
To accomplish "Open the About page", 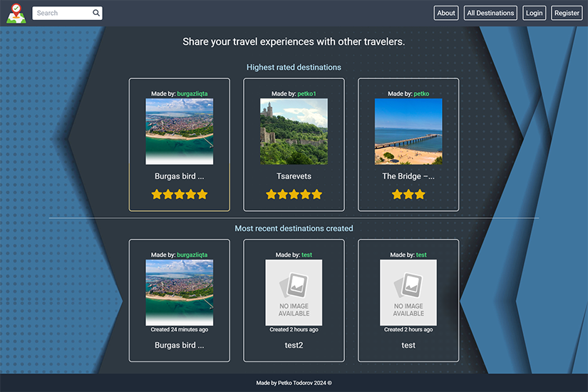I will click(446, 13).
